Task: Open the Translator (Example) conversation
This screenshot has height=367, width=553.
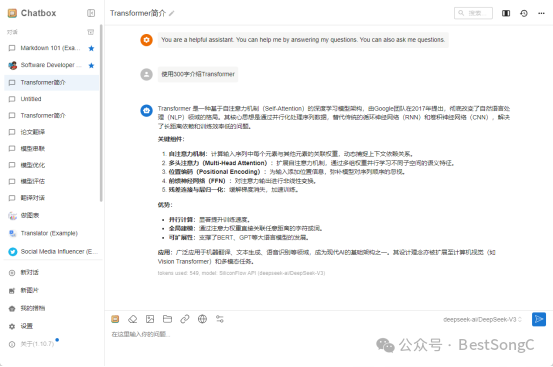Action: tap(51, 233)
